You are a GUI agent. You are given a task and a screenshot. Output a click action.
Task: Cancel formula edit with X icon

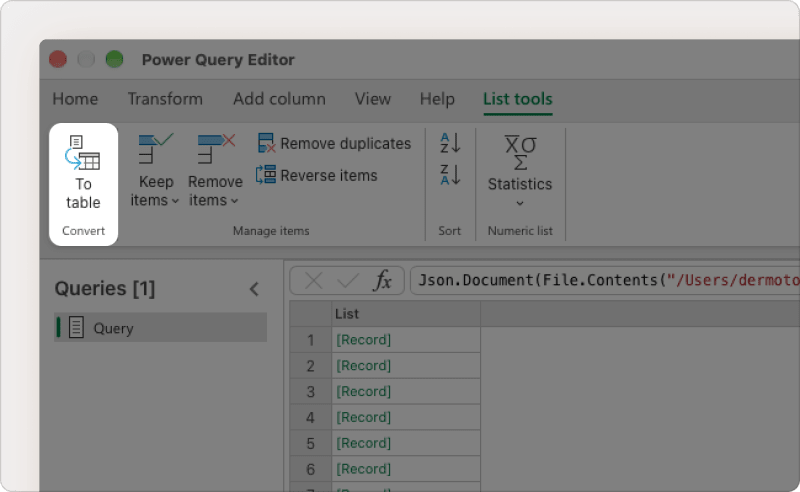(x=313, y=281)
